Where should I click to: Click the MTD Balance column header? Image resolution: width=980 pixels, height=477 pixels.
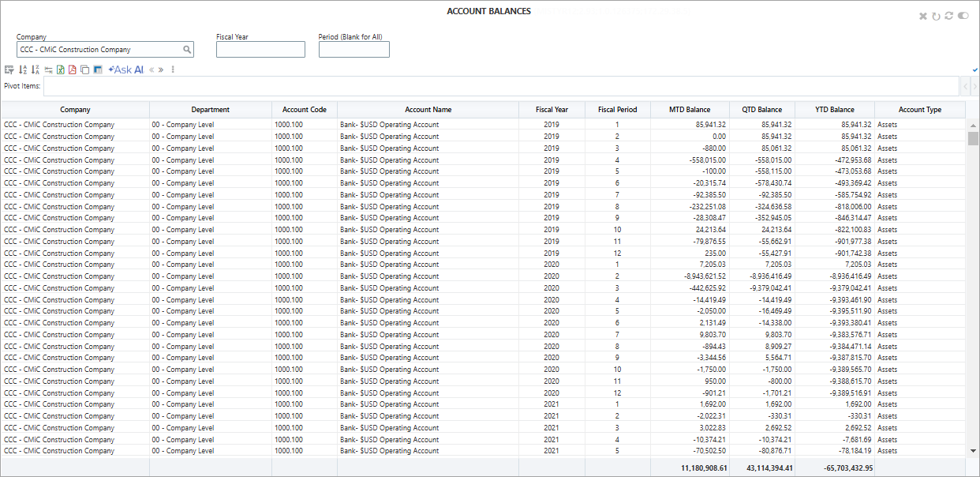(690, 110)
